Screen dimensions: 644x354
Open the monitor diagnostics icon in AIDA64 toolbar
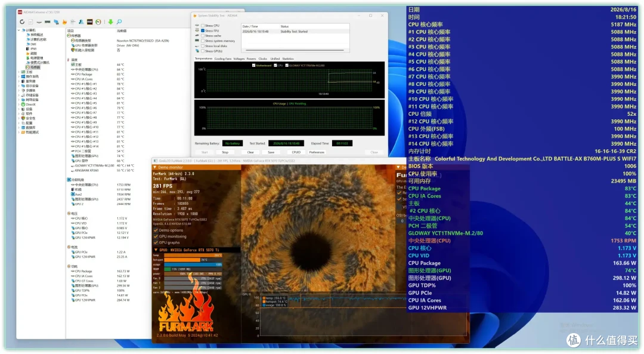tap(56, 22)
